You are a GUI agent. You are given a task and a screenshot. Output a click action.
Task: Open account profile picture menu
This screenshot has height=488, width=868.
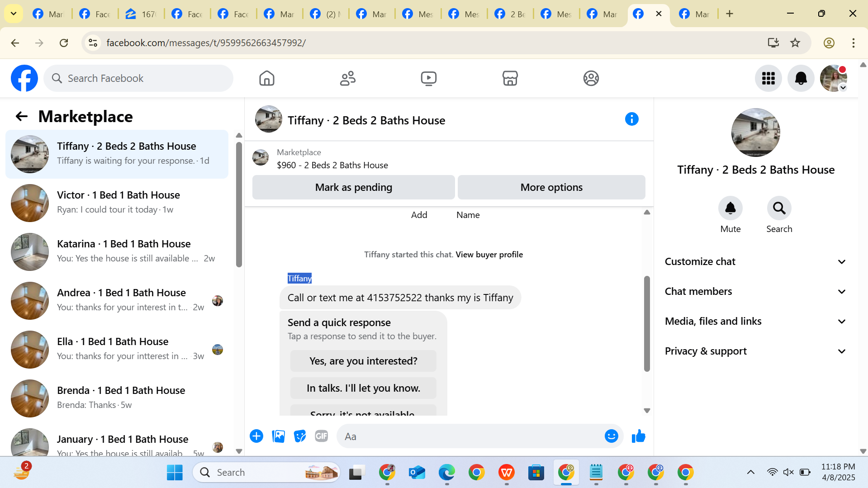(833, 78)
